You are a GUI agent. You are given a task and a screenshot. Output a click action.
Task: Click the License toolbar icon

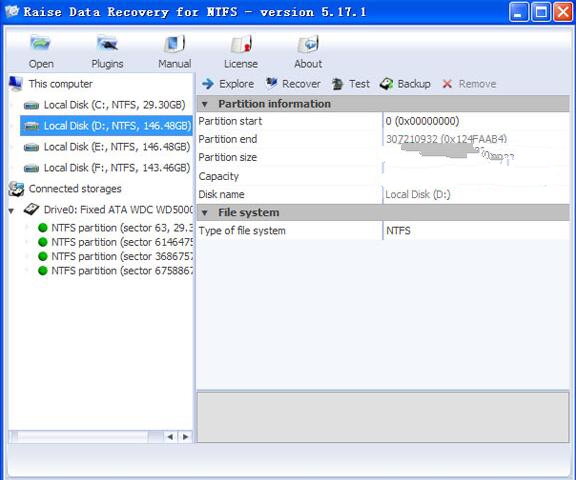[x=241, y=43]
